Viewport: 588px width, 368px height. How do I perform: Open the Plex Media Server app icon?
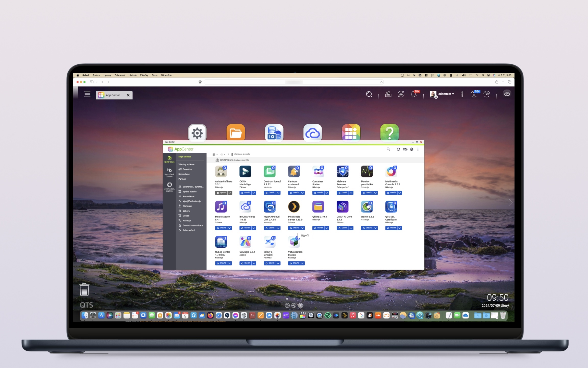(294, 206)
